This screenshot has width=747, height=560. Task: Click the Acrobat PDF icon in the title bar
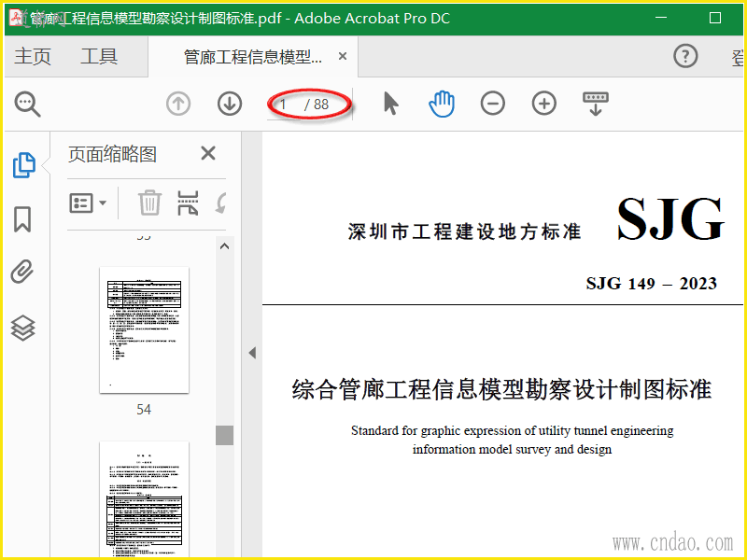click(17, 18)
